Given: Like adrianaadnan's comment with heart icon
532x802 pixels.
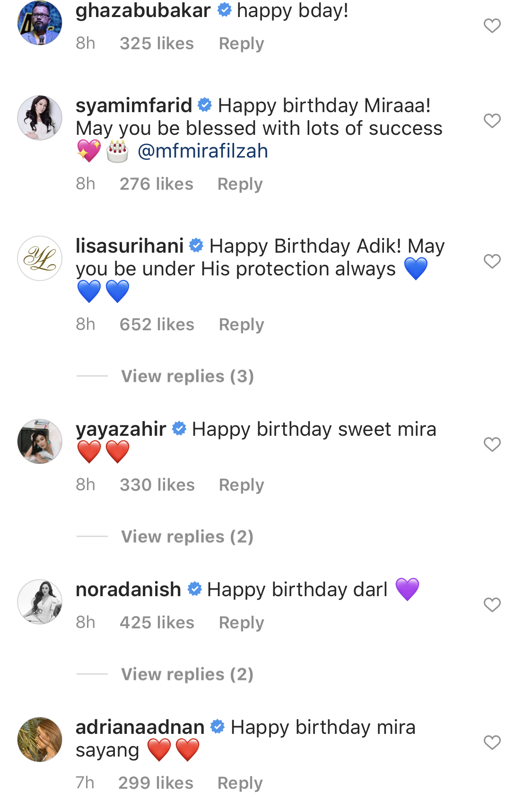Looking at the screenshot, I should (x=492, y=742).
